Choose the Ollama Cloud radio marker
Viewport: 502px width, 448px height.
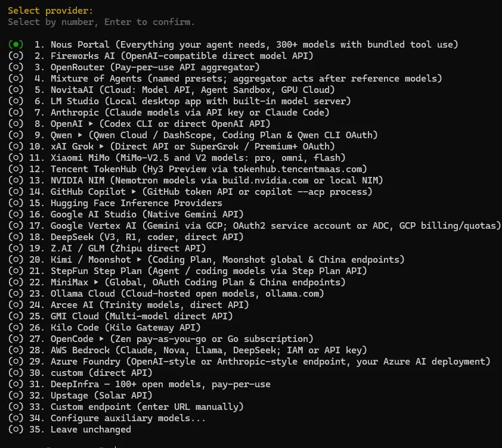click(16, 294)
